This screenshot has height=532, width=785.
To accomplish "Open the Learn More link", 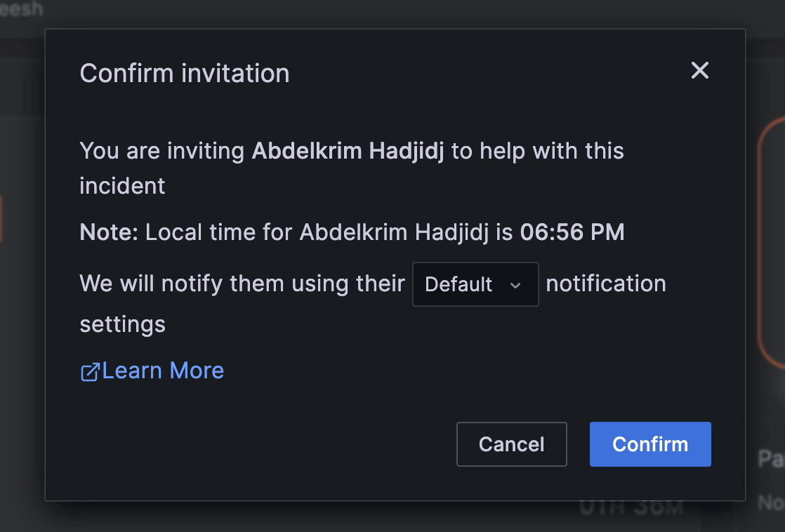I will point(163,371).
